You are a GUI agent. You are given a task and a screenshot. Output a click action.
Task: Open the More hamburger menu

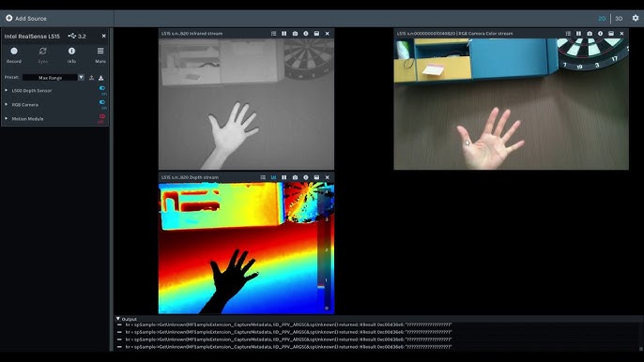(100, 55)
